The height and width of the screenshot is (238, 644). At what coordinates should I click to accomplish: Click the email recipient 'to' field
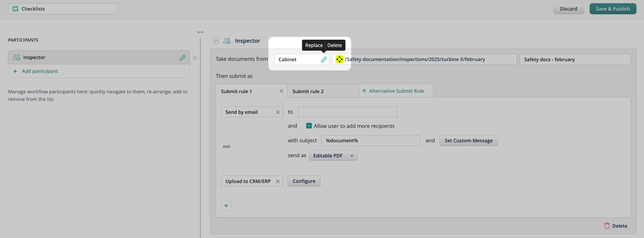(x=347, y=112)
